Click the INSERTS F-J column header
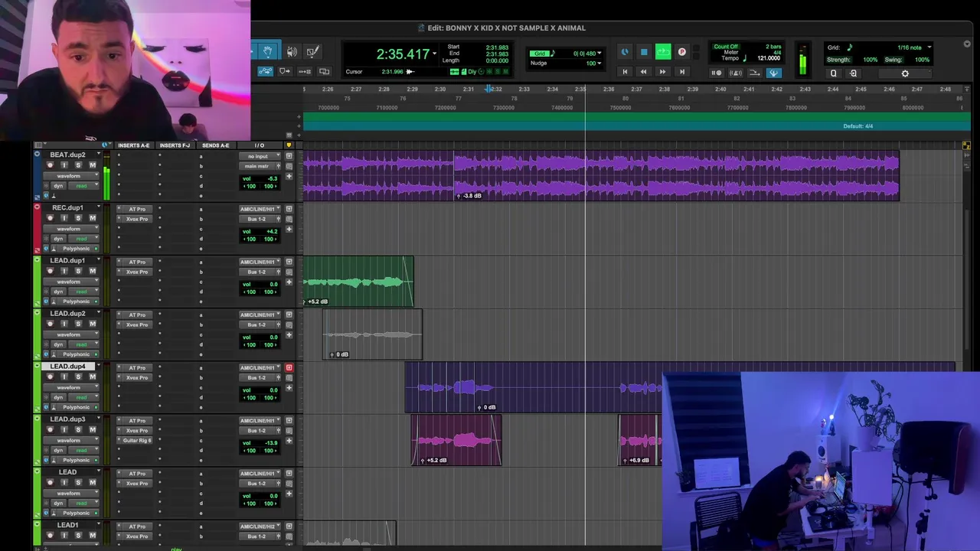980x551 pixels. pyautogui.click(x=175, y=145)
